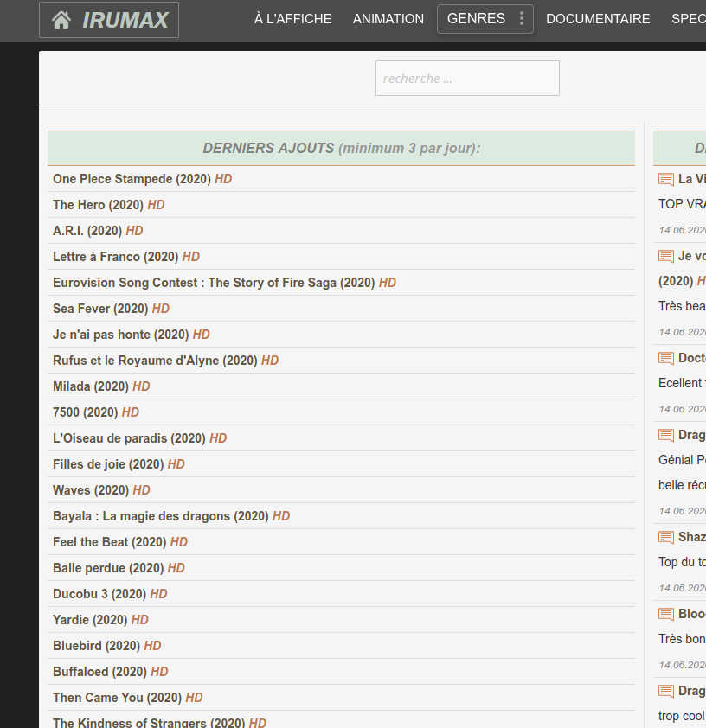
Task: Click the DERNIERS AJOUTS header
Action: point(342,148)
